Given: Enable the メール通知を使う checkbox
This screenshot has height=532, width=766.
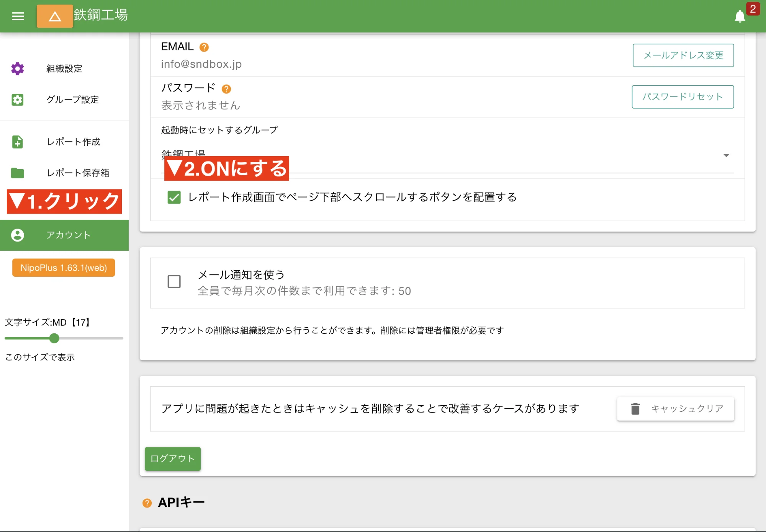Looking at the screenshot, I should (174, 282).
